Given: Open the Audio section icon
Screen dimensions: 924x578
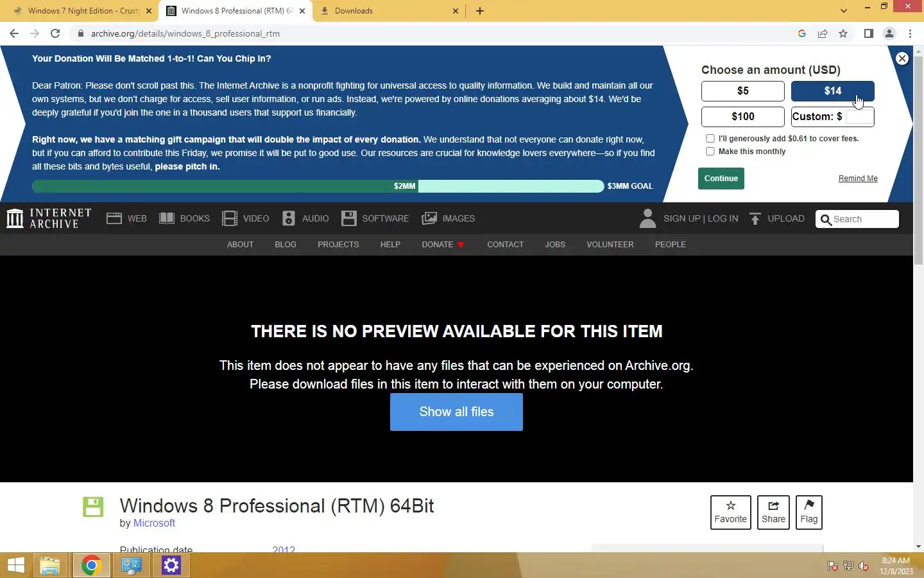Looking at the screenshot, I should tap(289, 218).
